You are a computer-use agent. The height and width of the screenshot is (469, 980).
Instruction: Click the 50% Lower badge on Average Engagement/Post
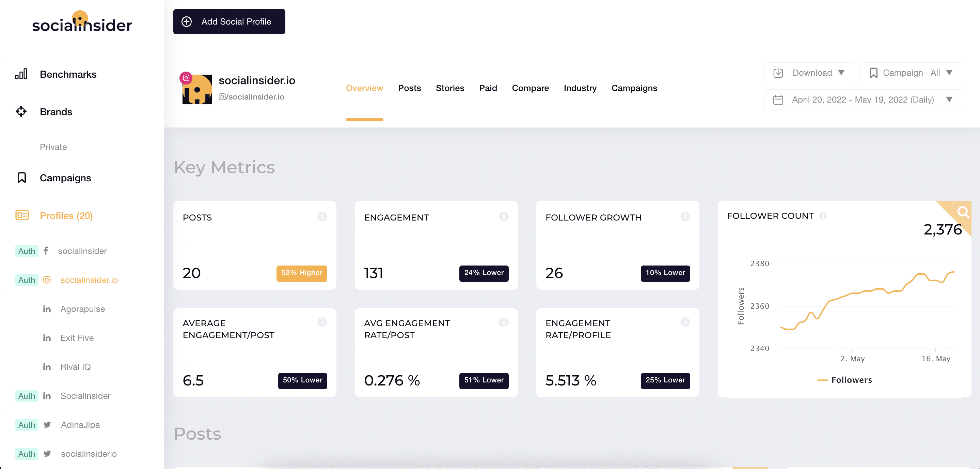(x=302, y=380)
